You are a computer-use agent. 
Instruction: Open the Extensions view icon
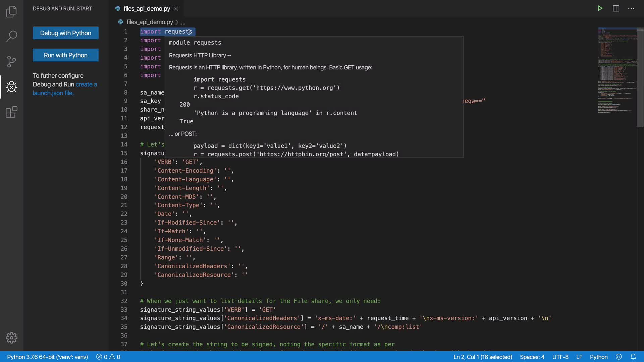11,112
